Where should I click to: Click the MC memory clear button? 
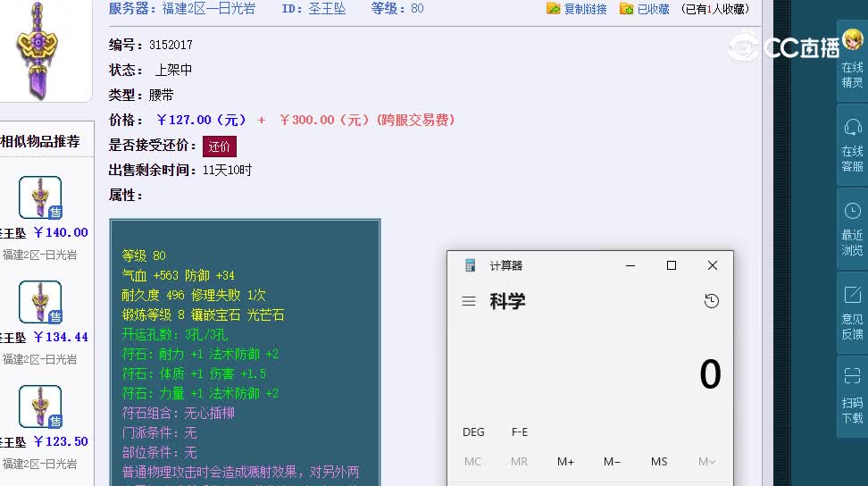(x=472, y=462)
